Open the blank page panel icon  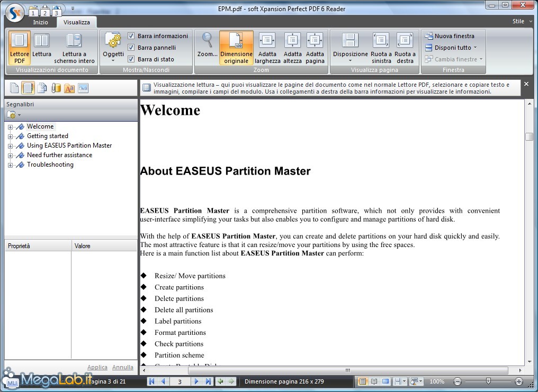(x=14, y=88)
